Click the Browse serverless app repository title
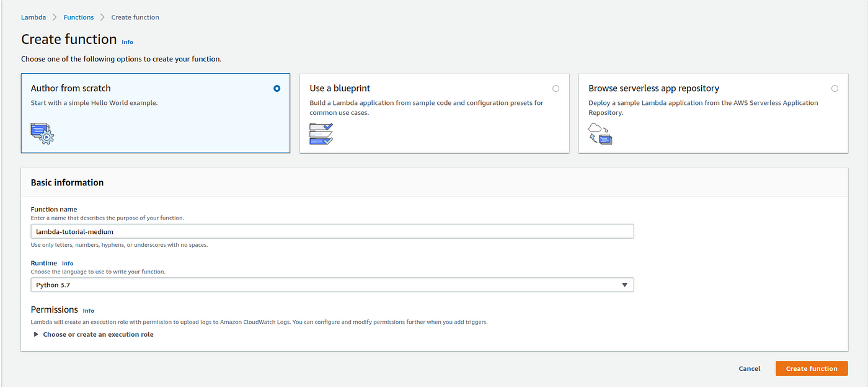 click(x=653, y=89)
